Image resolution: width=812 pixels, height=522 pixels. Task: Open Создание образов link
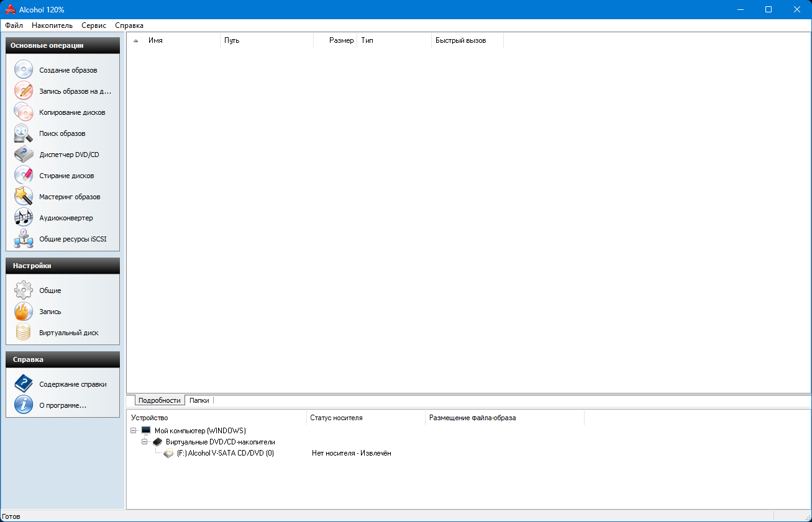pos(68,70)
